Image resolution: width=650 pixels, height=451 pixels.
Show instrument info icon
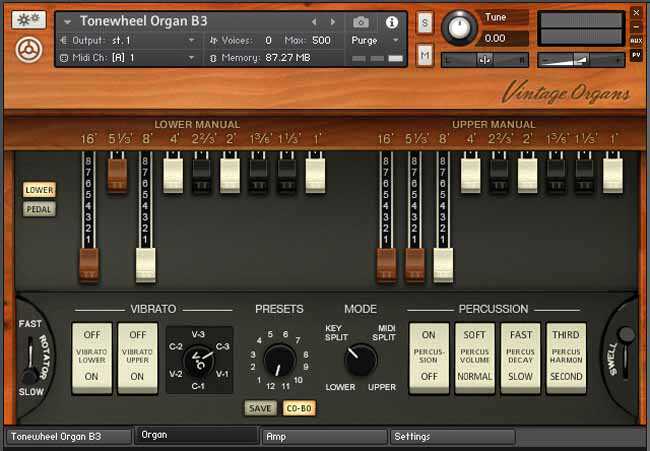391,22
